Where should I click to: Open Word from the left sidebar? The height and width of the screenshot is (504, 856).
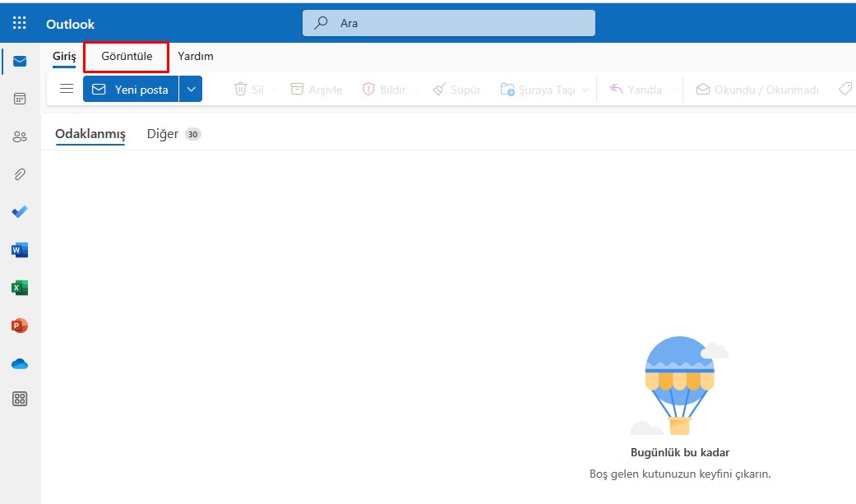click(20, 249)
